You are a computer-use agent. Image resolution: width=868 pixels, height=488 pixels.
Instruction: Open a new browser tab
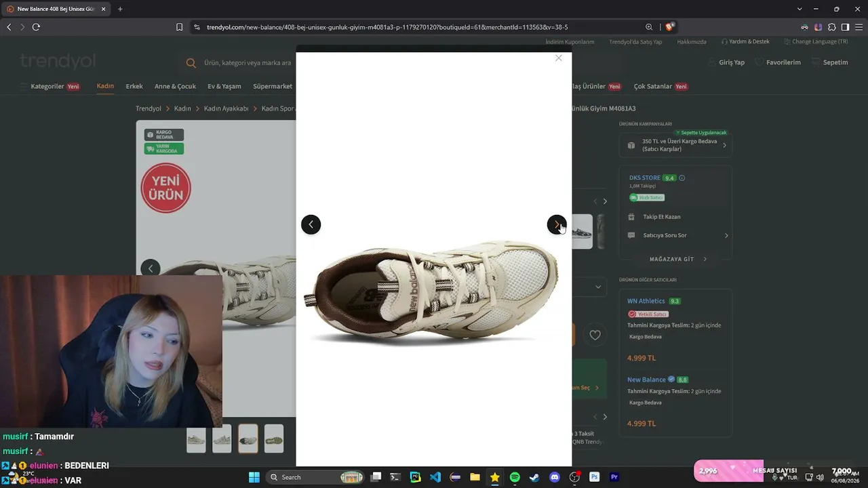coord(120,9)
